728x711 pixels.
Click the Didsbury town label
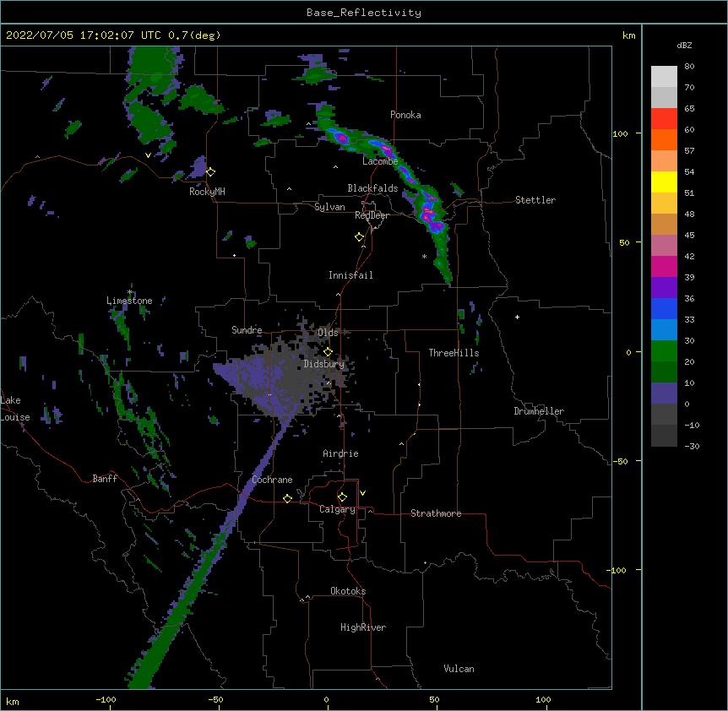point(323,364)
